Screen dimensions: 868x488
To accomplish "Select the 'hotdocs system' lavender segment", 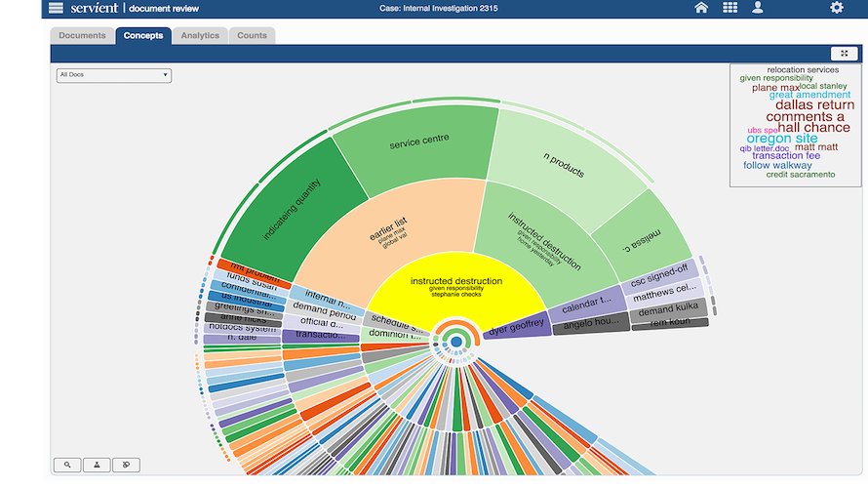I will 243,328.
